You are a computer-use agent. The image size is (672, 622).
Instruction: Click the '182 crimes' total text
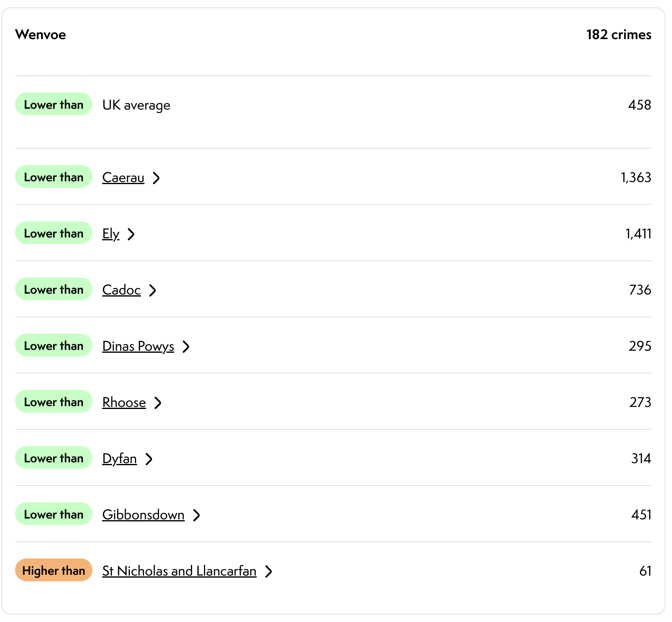618,35
